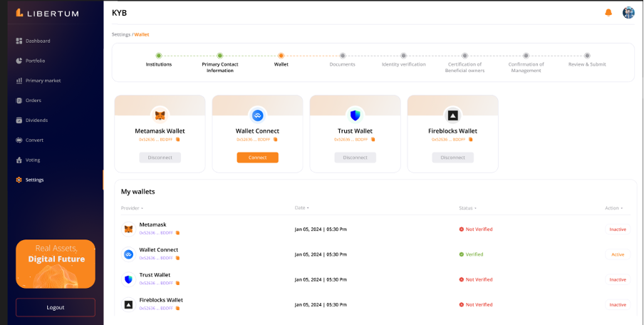Copy the Metamask Wallet card address
This screenshot has height=325, width=644.
pos(178,140)
